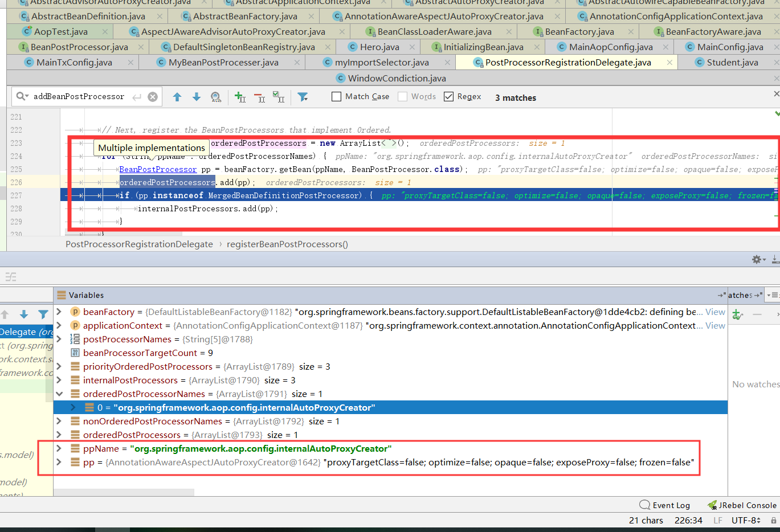The height and width of the screenshot is (532, 780).
Task: Open MyBeanPostProcesser.java tab
Action: click(223, 63)
